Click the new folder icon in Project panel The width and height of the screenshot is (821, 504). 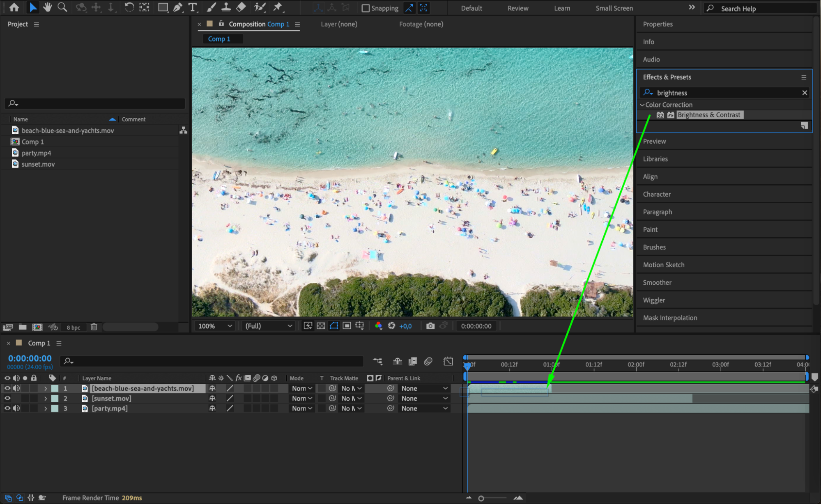pyautogui.click(x=23, y=327)
